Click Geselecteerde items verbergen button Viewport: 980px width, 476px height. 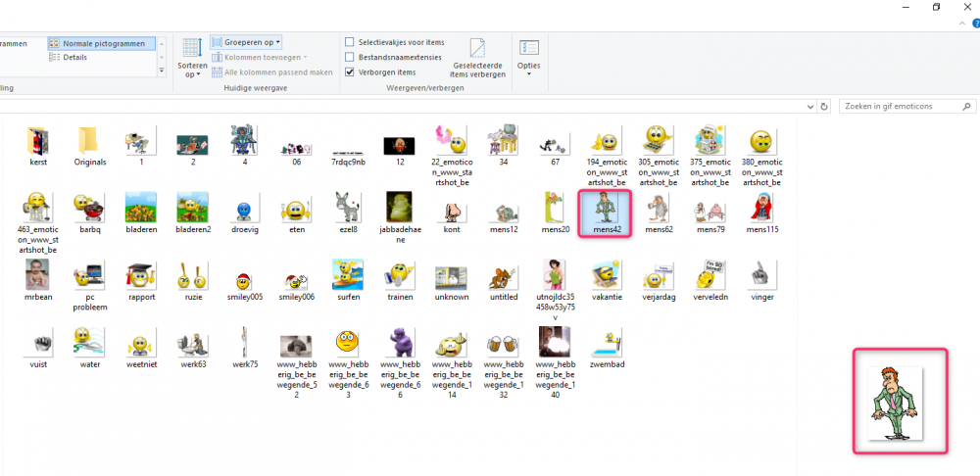(477, 58)
